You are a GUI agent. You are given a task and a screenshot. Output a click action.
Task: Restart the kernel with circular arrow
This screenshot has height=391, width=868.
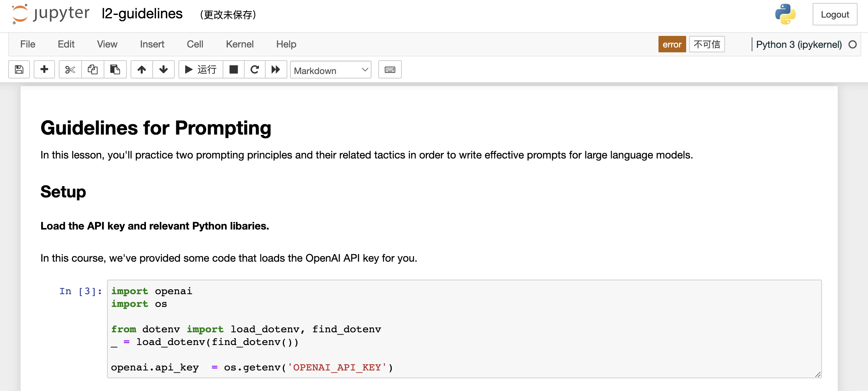coord(255,70)
